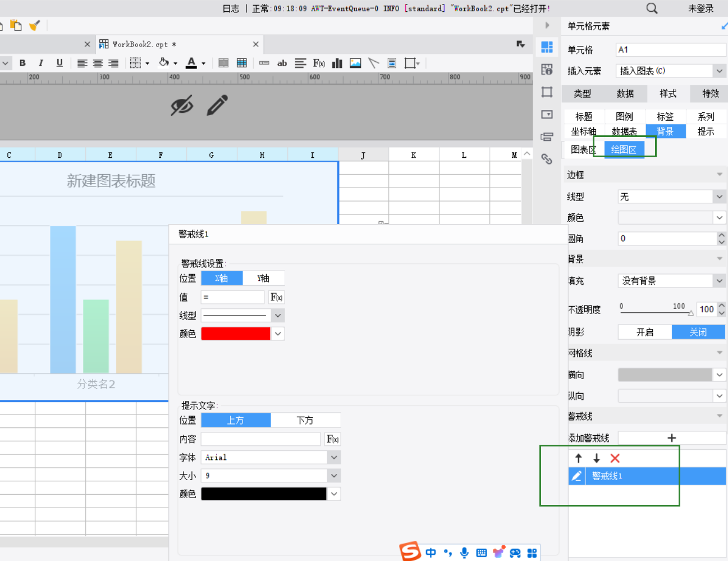The width and height of the screenshot is (728, 561).
Task: Open the condition attributes sidebar icon
Action: click(x=547, y=137)
